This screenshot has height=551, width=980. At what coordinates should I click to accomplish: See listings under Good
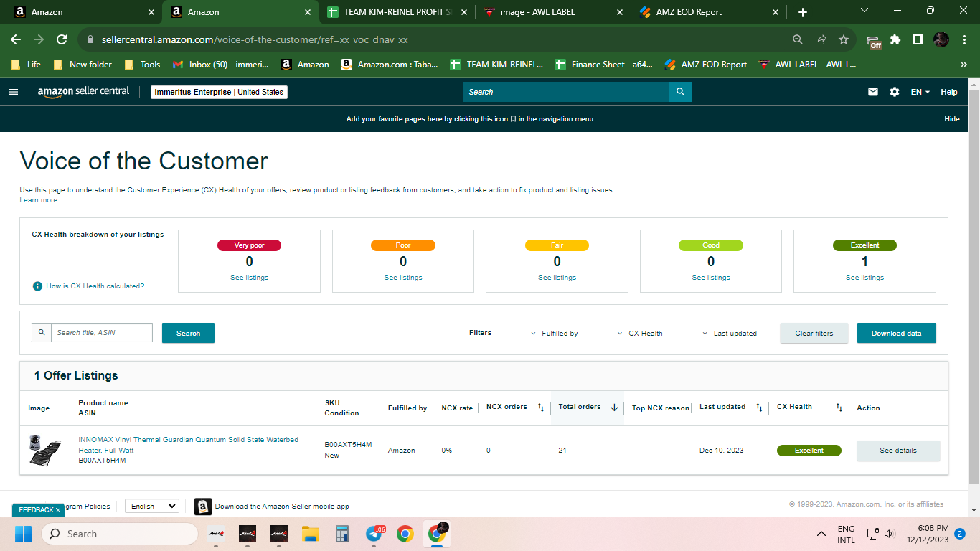click(x=711, y=278)
